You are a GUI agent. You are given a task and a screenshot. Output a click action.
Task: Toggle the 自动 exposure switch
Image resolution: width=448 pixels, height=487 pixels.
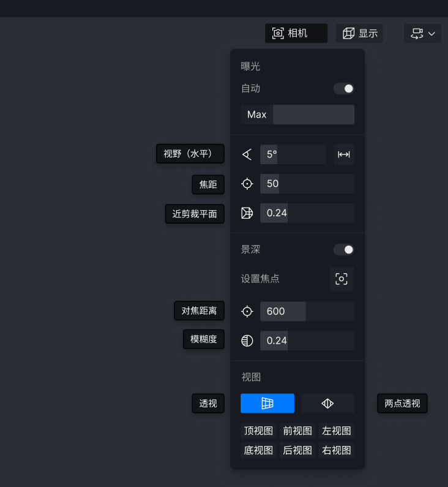[344, 89]
